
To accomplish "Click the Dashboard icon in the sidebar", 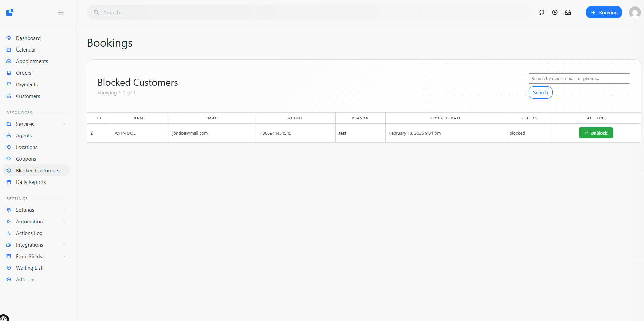I will tap(9, 38).
